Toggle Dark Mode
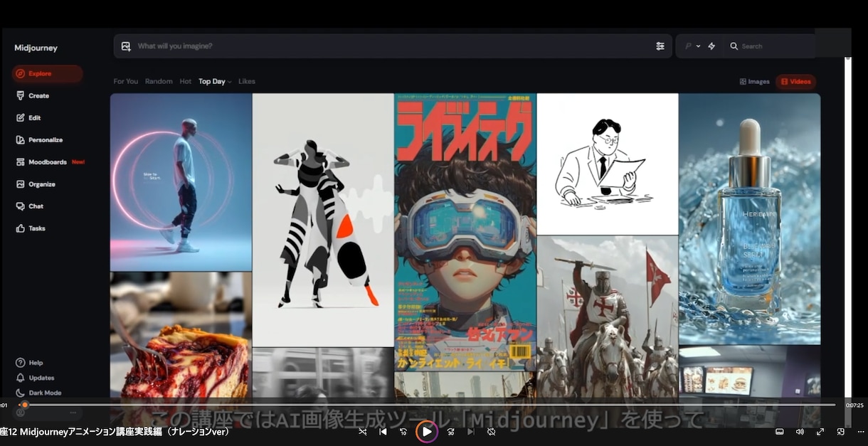Viewport: 868px width, 446px height. click(38, 393)
